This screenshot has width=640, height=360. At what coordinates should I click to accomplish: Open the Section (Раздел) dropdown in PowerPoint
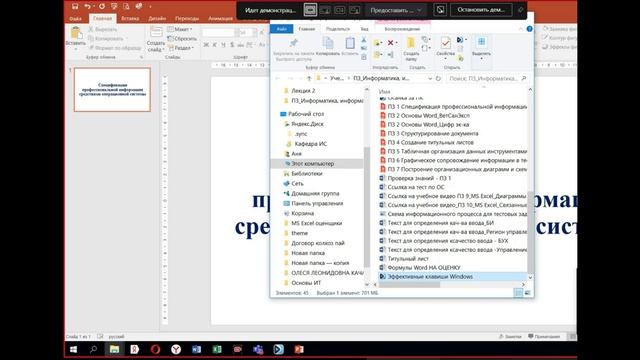coord(180,48)
